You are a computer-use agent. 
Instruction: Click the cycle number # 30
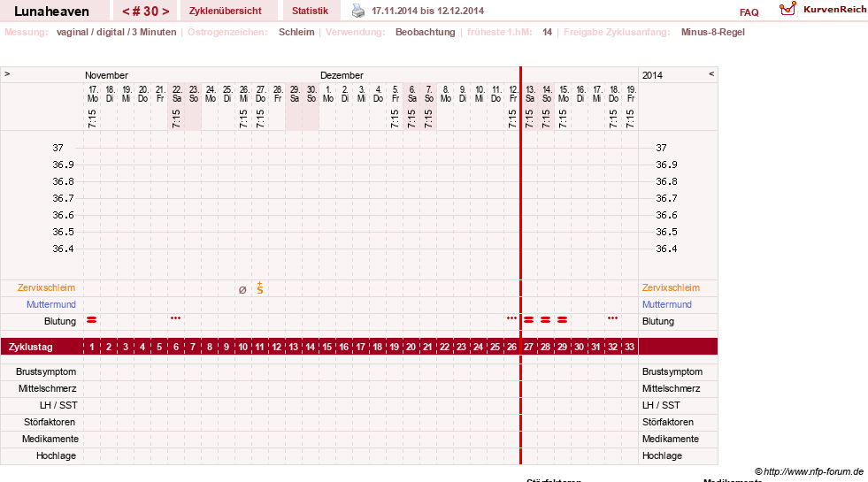point(145,11)
